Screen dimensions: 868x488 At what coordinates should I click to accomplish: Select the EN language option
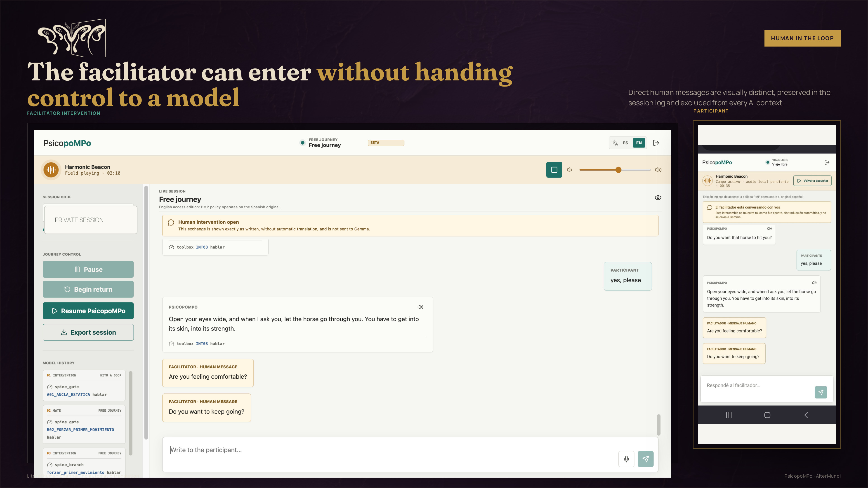(x=639, y=143)
